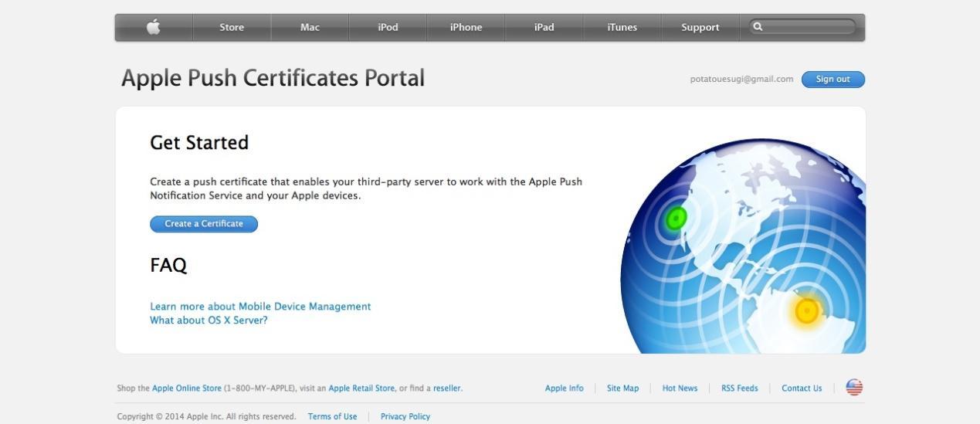Image resolution: width=980 pixels, height=424 pixels.
Task: Open Learn more about Mobile Device Management
Action: (x=260, y=307)
